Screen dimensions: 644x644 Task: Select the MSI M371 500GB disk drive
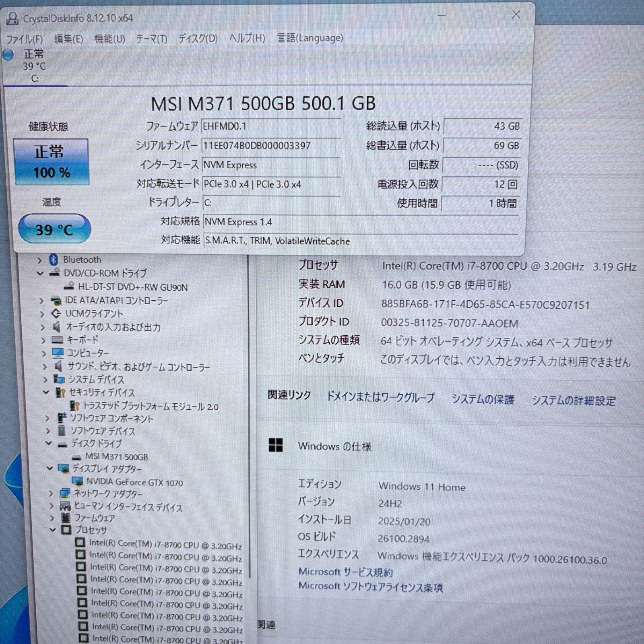(x=117, y=457)
